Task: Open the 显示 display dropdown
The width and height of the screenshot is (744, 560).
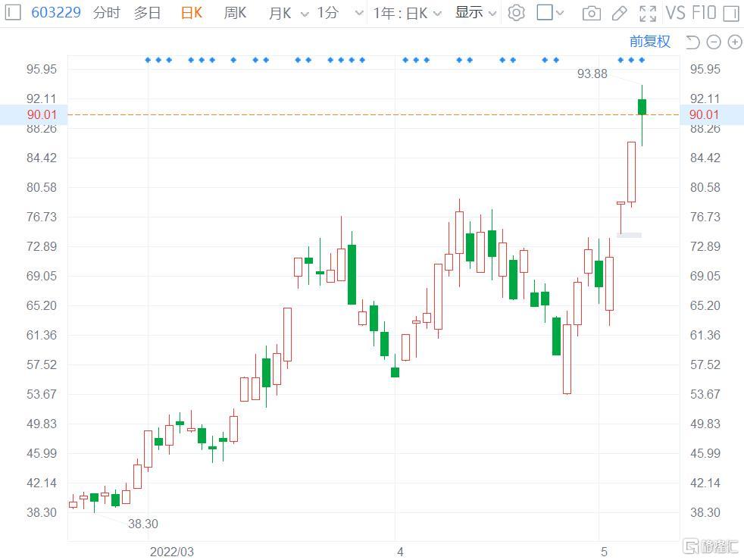Action: pos(476,12)
